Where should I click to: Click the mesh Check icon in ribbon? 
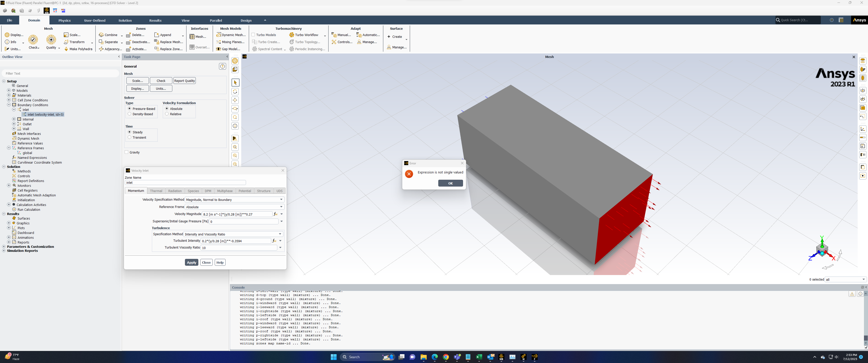click(x=33, y=40)
